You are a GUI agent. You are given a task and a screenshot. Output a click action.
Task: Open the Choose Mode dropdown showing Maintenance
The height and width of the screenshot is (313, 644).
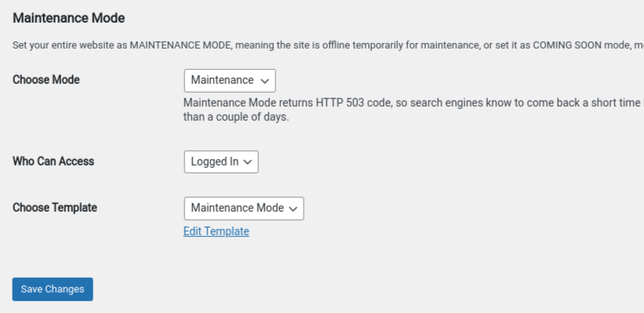click(x=230, y=81)
